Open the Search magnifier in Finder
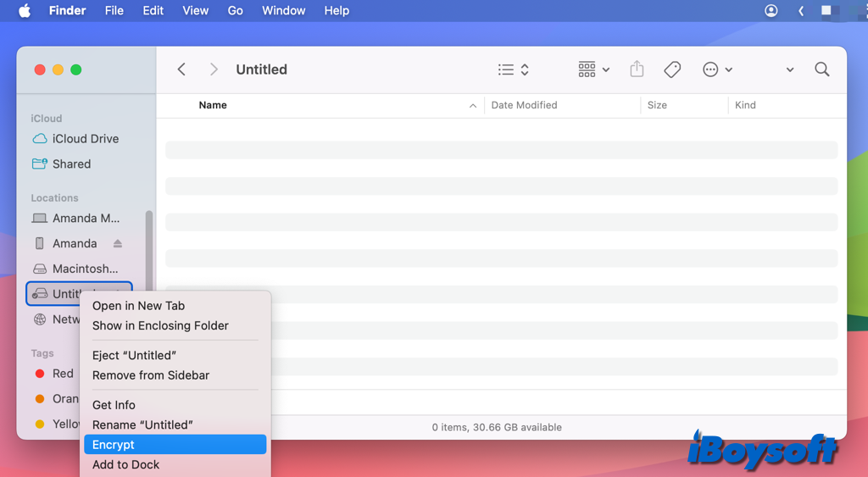The height and width of the screenshot is (477, 868). [821, 69]
